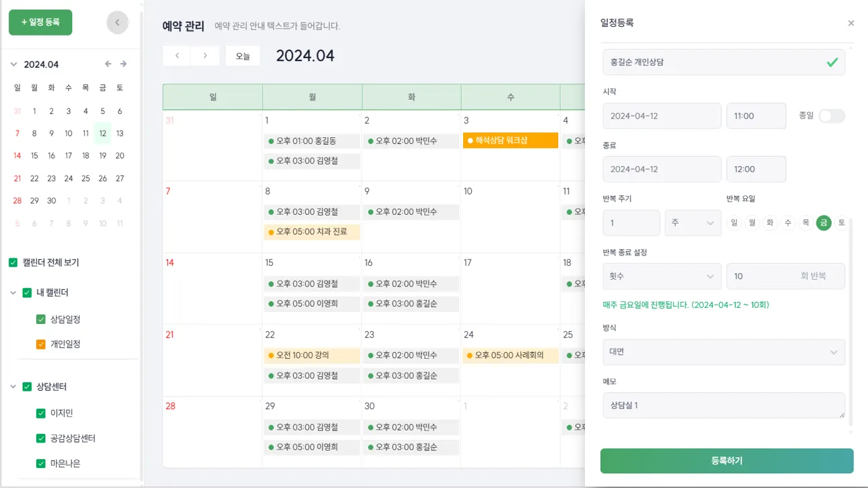The width and height of the screenshot is (868, 488).
Task: Uncheck the 이지민 checkbox
Action: 41,413
